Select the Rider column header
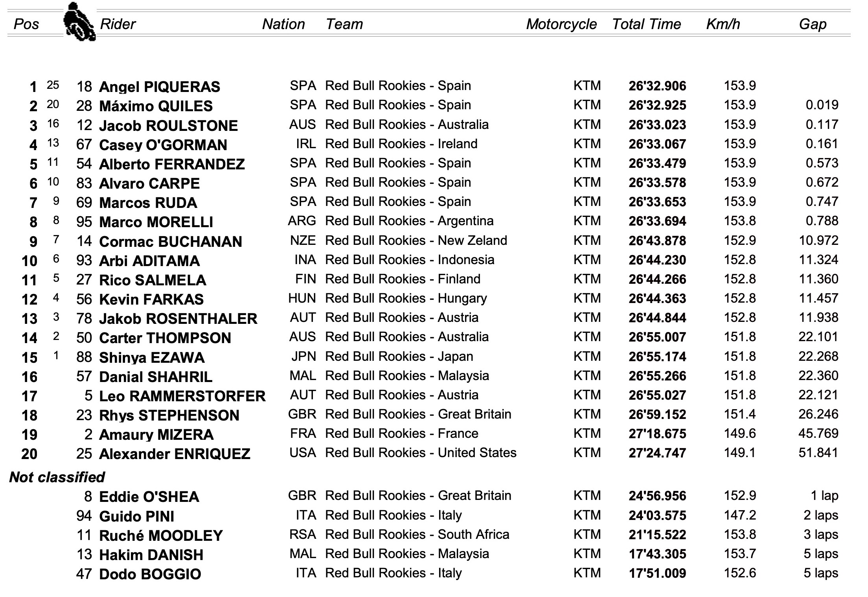 pyautogui.click(x=118, y=24)
